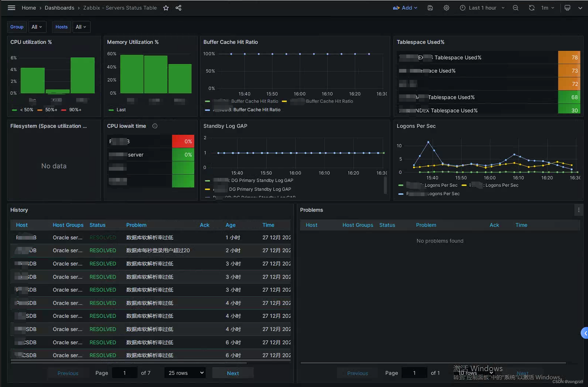Open CPU utilization % panel title
588x387 pixels.
click(31, 42)
